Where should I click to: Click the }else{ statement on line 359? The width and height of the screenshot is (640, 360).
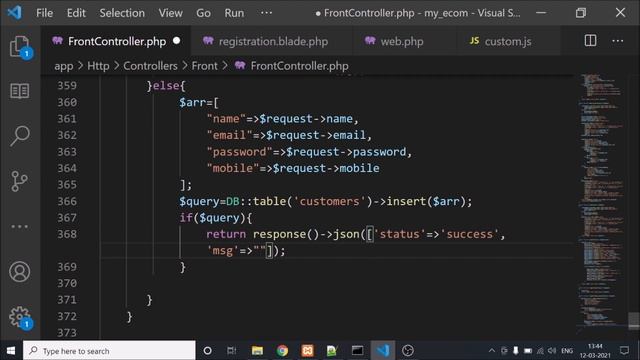(x=166, y=86)
